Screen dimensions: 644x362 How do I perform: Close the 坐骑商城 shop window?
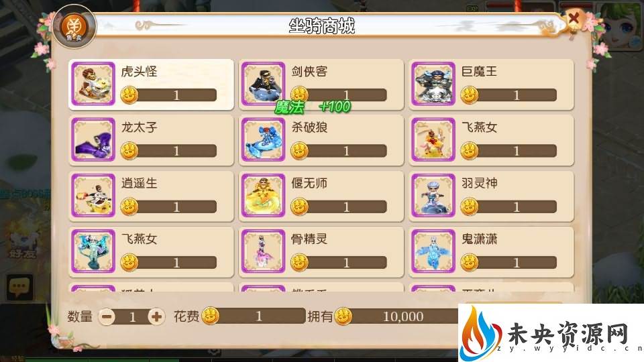pos(574,18)
